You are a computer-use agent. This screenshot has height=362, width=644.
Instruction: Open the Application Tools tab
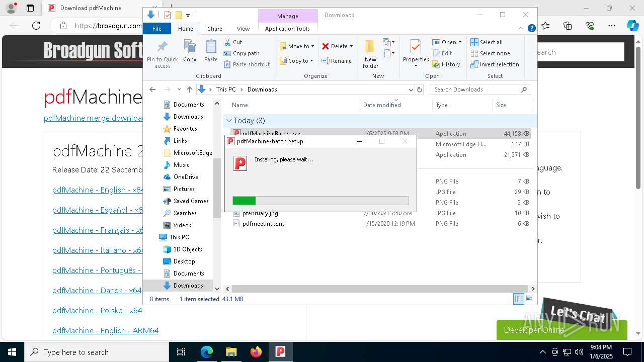point(287,29)
